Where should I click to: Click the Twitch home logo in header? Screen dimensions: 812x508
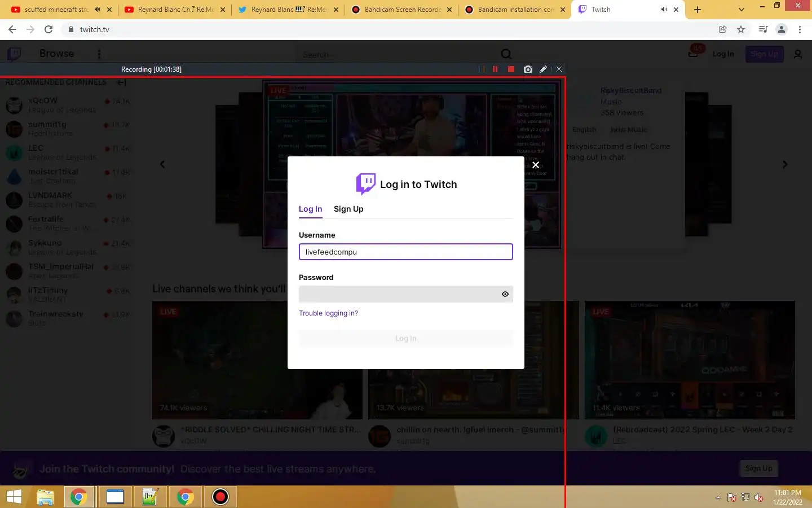(14, 54)
